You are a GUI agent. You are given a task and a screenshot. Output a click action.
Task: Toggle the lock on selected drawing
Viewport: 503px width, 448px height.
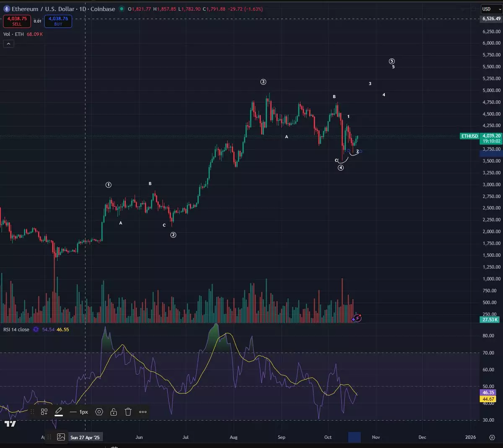[114, 412]
